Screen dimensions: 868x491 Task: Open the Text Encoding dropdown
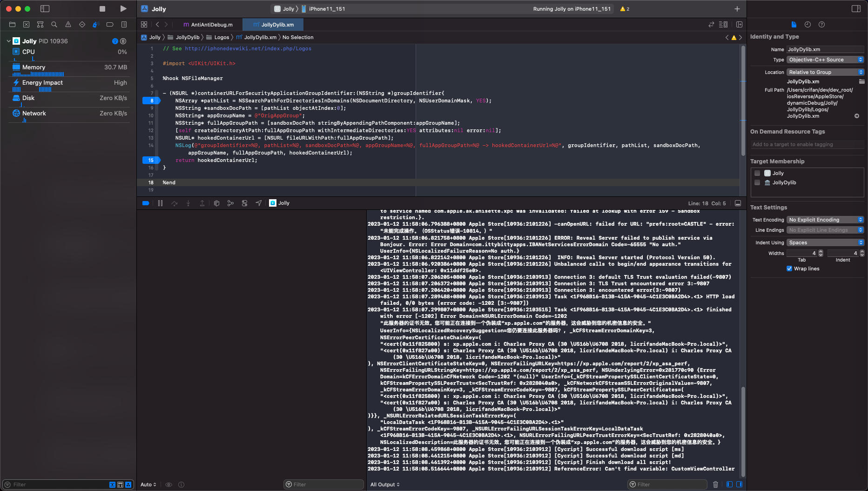tap(825, 220)
